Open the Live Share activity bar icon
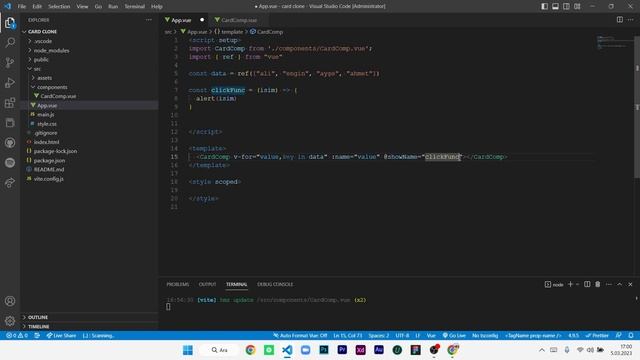 pos(10,182)
